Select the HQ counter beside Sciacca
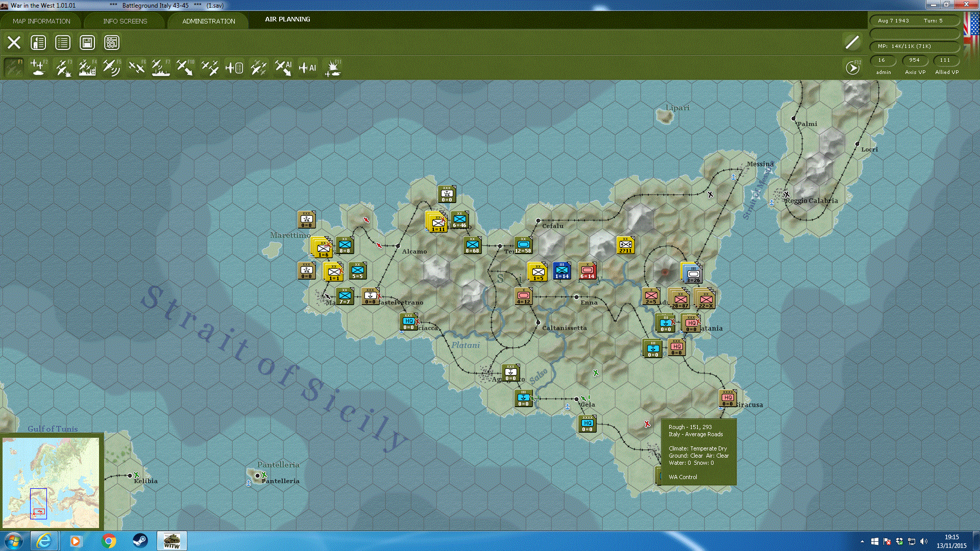 pyautogui.click(x=409, y=322)
